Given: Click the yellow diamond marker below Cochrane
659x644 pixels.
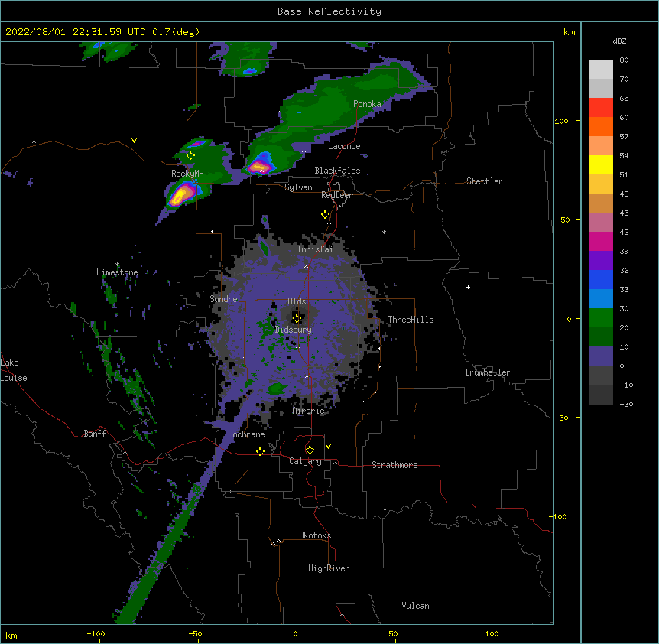Looking at the screenshot, I should pyautogui.click(x=260, y=451).
